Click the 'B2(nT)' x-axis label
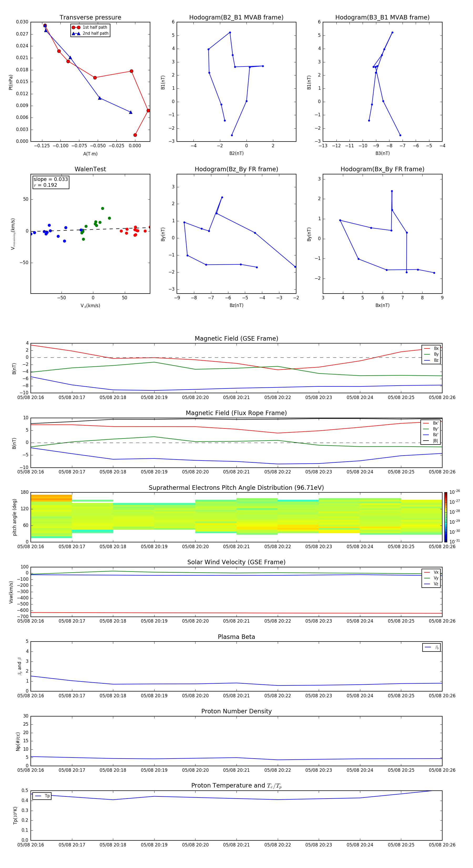 [236, 153]
